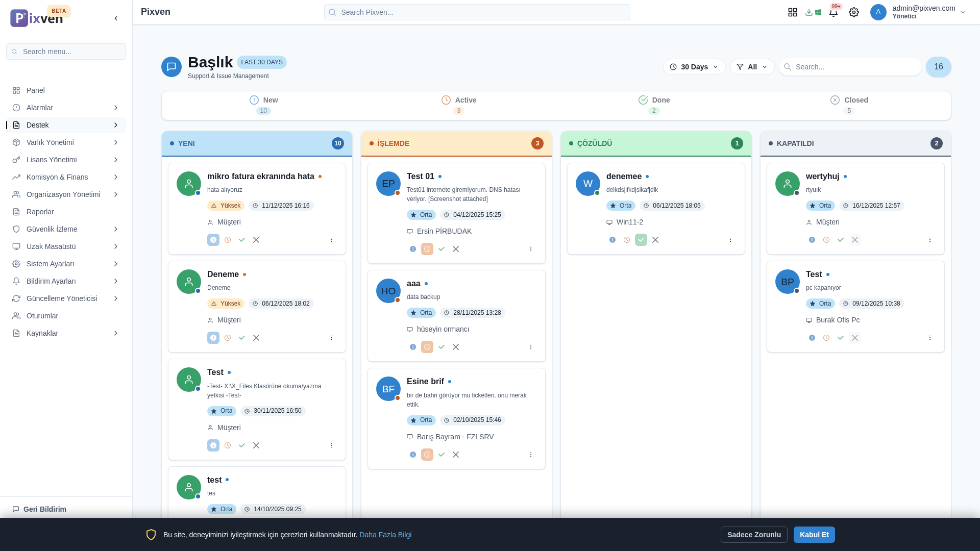Click the Search Pixven input field
The width and height of the screenshot is (980, 551).
(477, 12)
